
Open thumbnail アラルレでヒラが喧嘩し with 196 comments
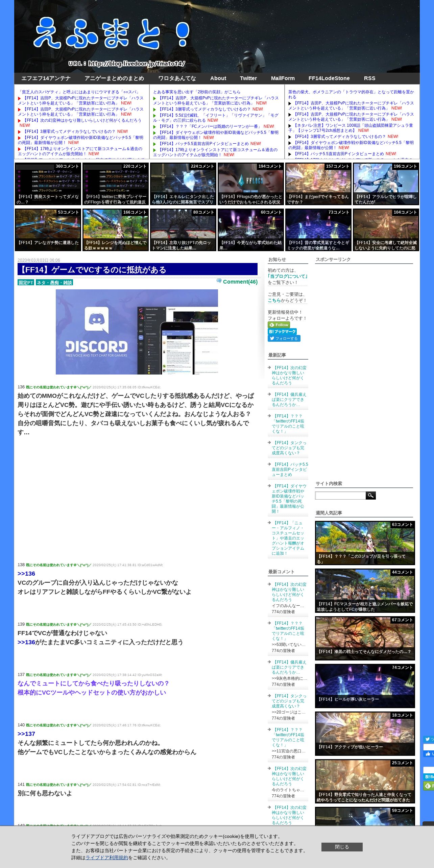coord(386,184)
